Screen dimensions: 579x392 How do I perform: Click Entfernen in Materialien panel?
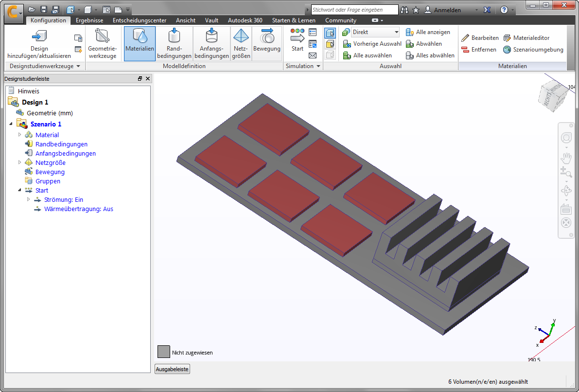click(478, 50)
